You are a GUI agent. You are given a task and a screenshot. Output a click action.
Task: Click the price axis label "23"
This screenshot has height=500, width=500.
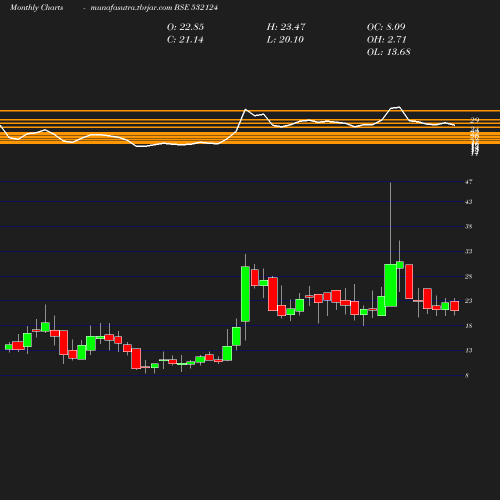(x=469, y=301)
